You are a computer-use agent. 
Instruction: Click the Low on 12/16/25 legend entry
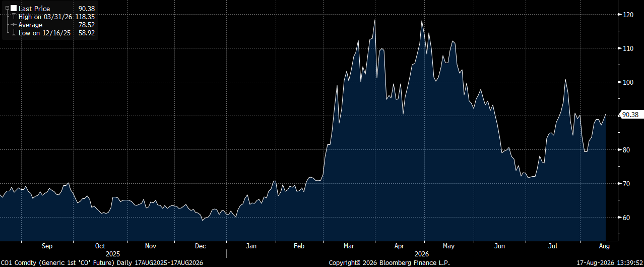pyautogui.click(x=45, y=33)
